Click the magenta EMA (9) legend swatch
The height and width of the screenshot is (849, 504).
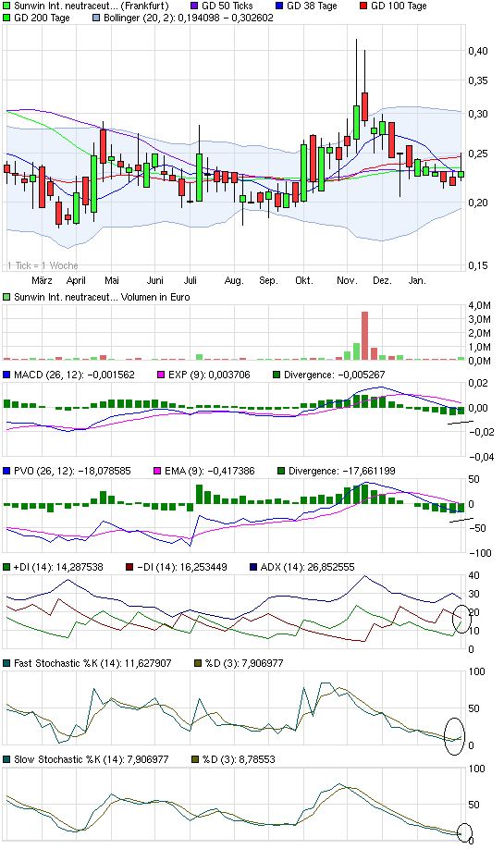click(157, 471)
